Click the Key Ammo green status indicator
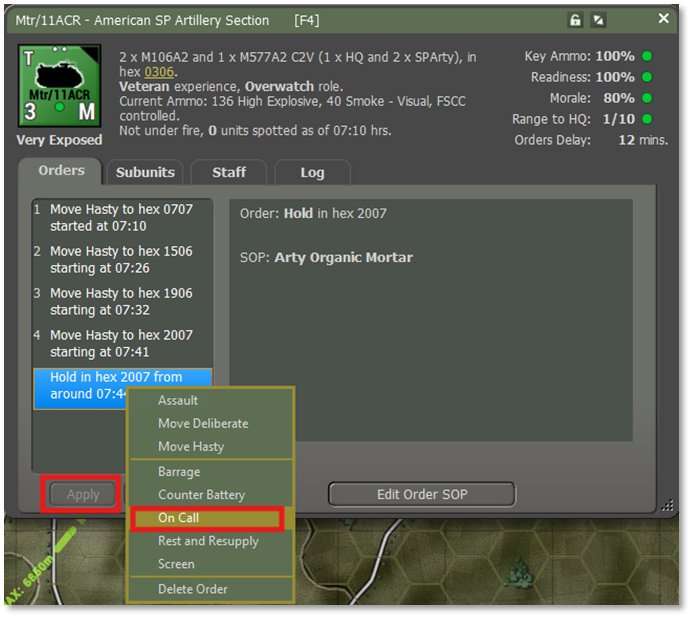Image resolution: width=691 pixels, height=617 pixels. [x=649, y=57]
